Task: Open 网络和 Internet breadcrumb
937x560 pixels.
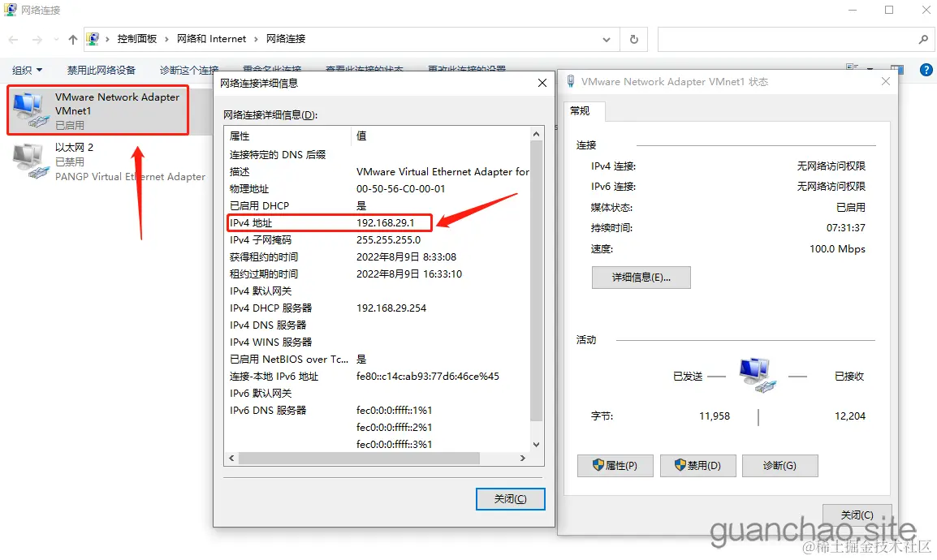Action: (211, 39)
